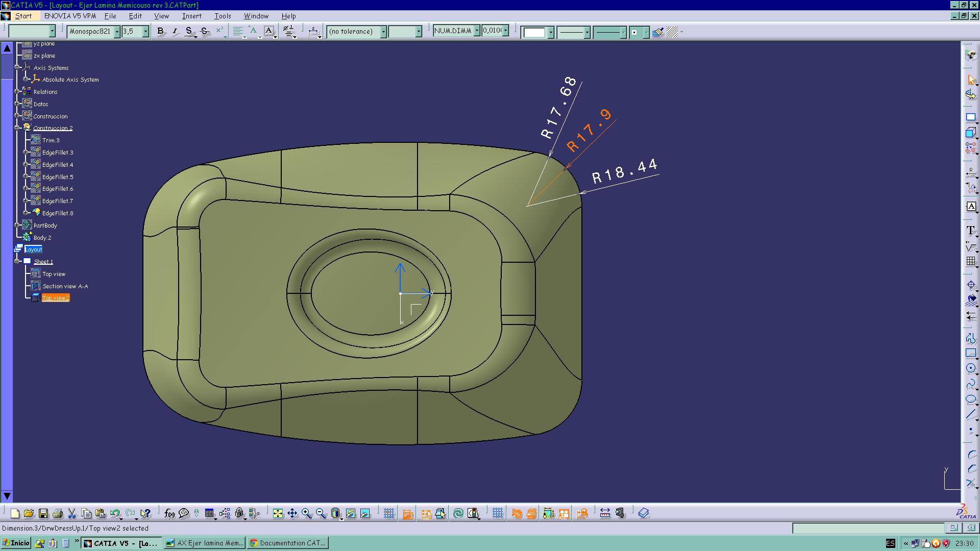Select Section view A-A in tree
The height and width of the screenshot is (551, 980).
pos(65,286)
